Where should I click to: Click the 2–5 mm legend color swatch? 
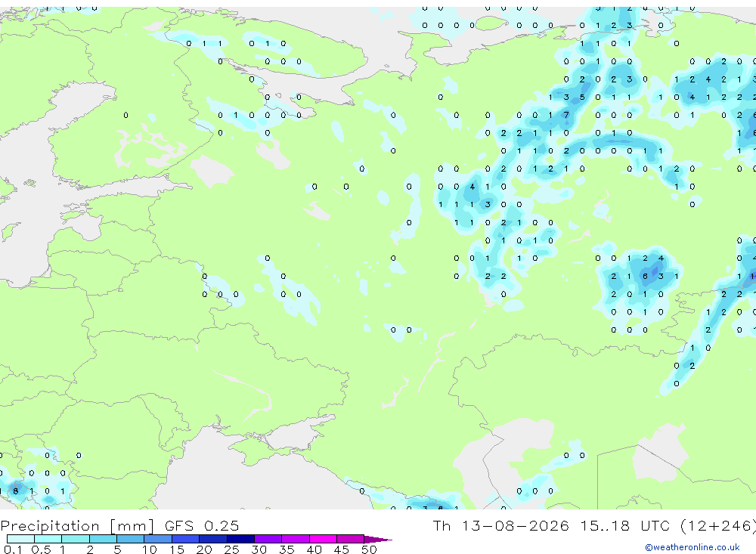pyautogui.click(x=103, y=539)
